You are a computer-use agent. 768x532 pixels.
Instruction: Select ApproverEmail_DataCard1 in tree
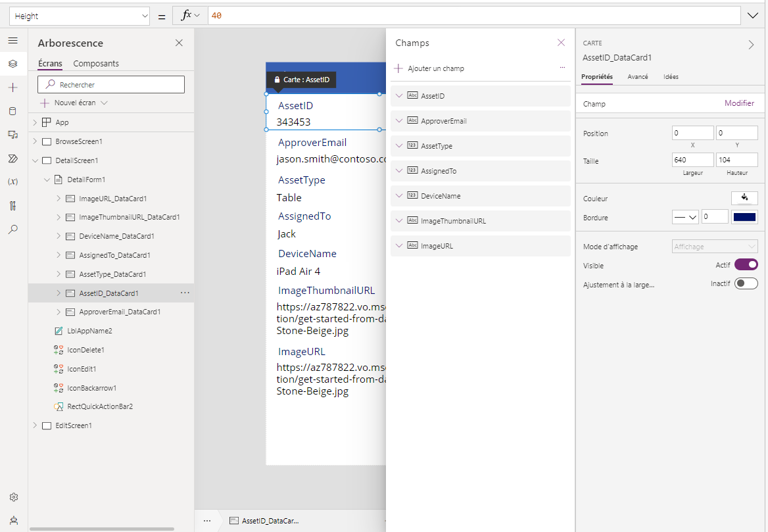120,312
